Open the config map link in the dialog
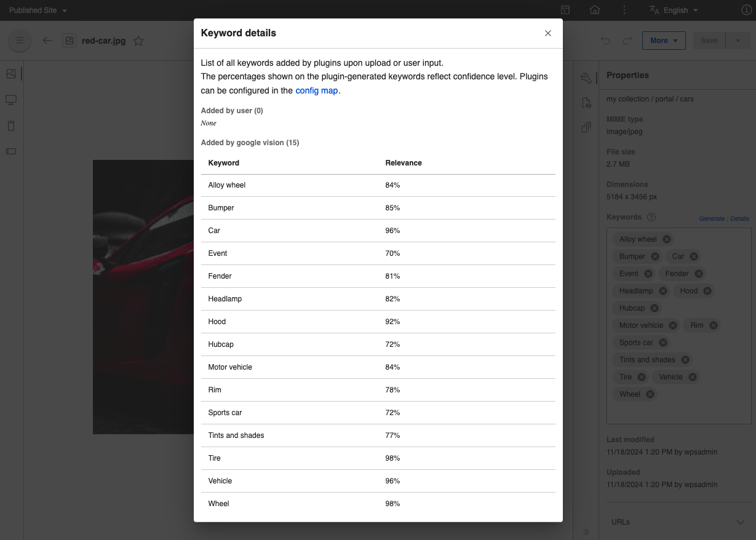The width and height of the screenshot is (756, 540). [x=316, y=90]
